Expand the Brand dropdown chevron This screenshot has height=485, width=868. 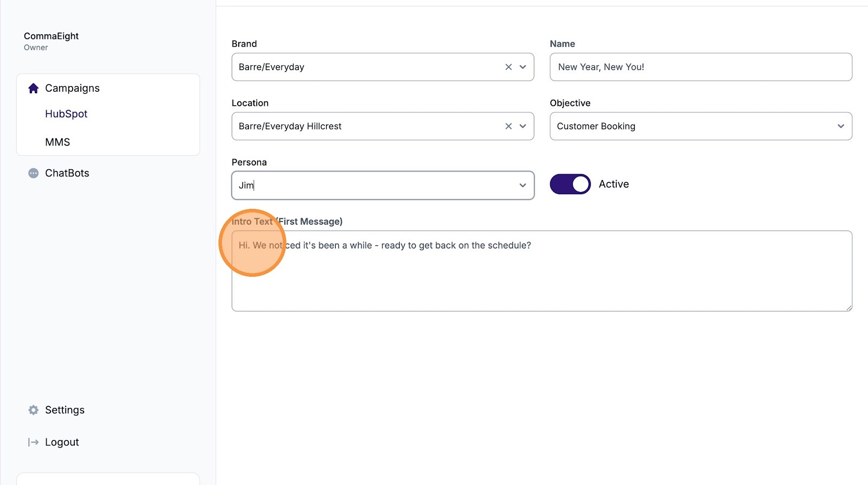pos(523,67)
